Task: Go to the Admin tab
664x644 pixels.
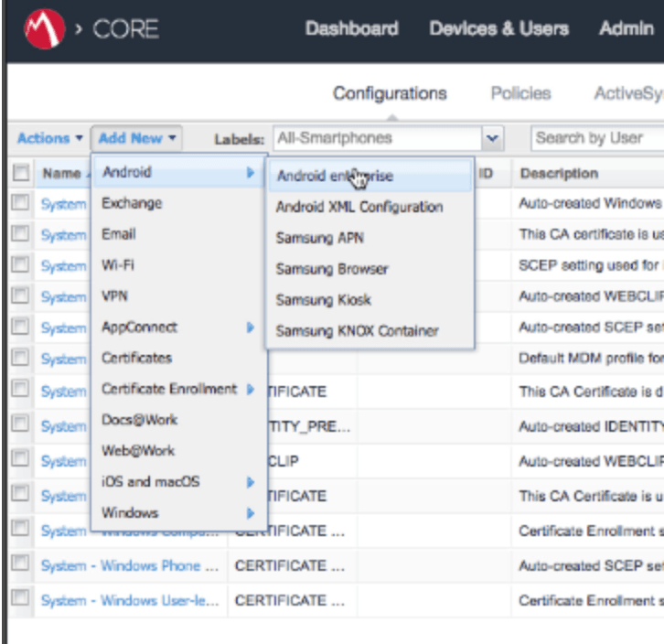Action: click(x=627, y=28)
